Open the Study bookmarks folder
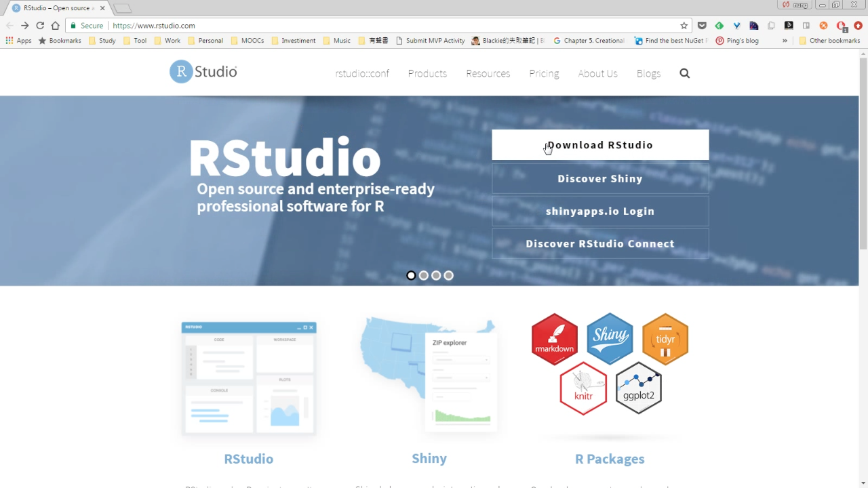Image resolution: width=868 pixels, height=488 pixels. click(102, 41)
